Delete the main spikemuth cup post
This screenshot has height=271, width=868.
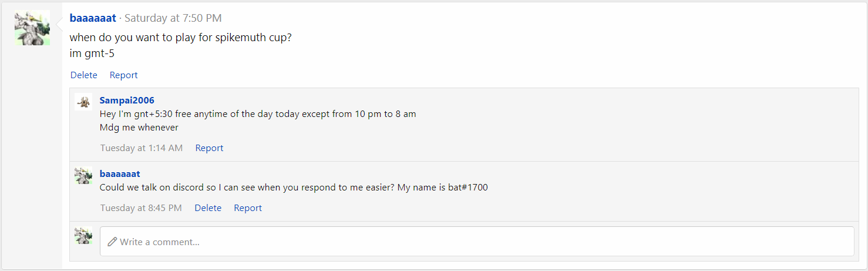pyautogui.click(x=84, y=75)
